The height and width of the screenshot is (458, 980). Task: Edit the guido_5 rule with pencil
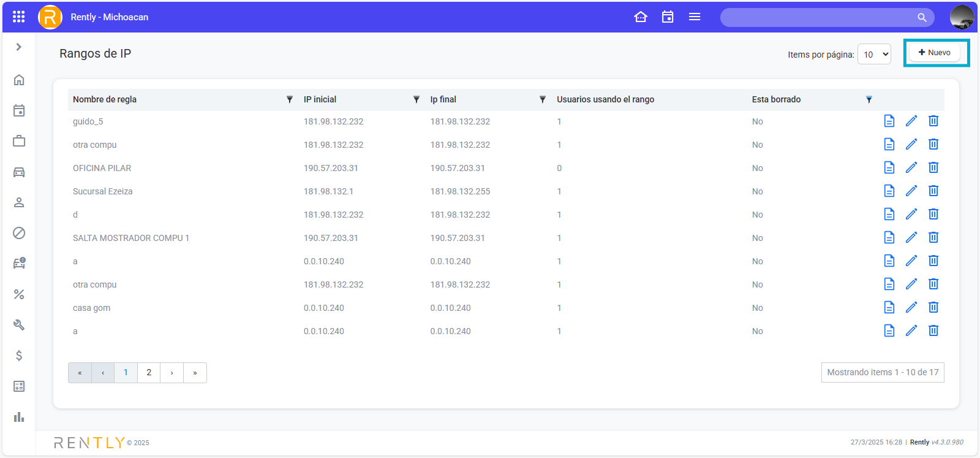tap(911, 121)
